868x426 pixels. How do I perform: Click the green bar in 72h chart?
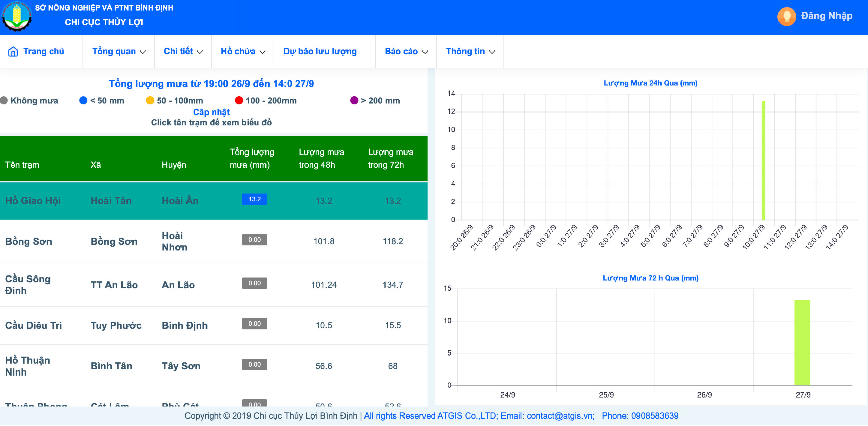click(x=802, y=343)
